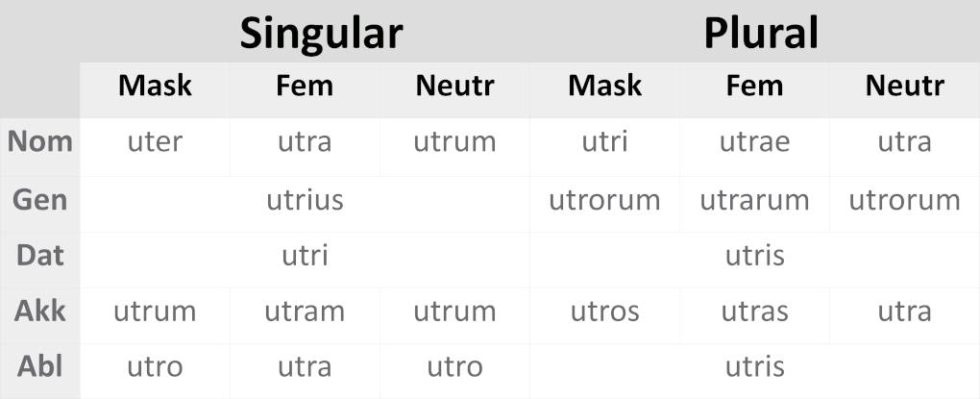The width and height of the screenshot is (980, 399).
Task: Click the "utras" cell
Action: tap(754, 312)
